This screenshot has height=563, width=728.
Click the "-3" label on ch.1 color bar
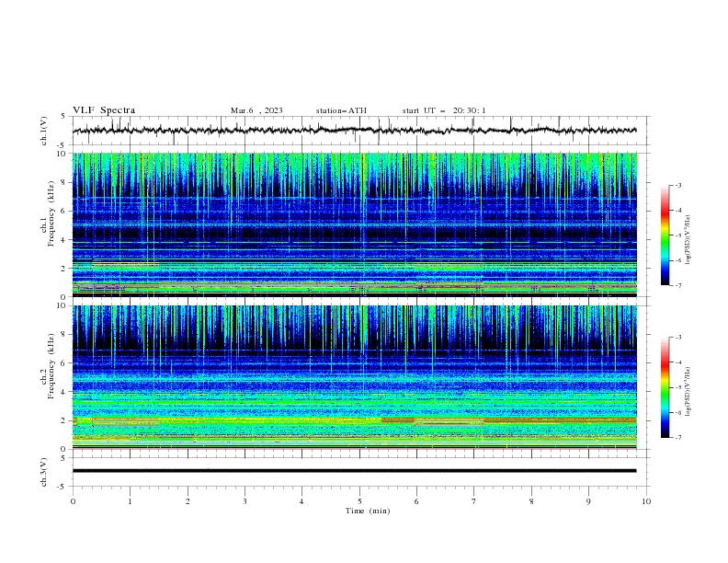(677, 185)
